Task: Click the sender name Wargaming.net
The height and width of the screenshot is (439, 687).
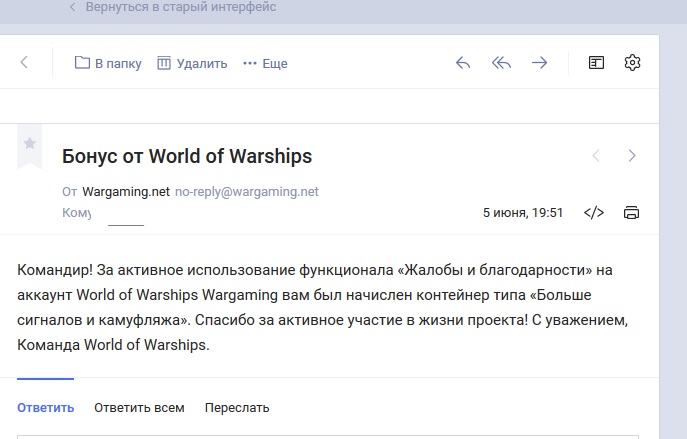Action: [x=126, y=192]
